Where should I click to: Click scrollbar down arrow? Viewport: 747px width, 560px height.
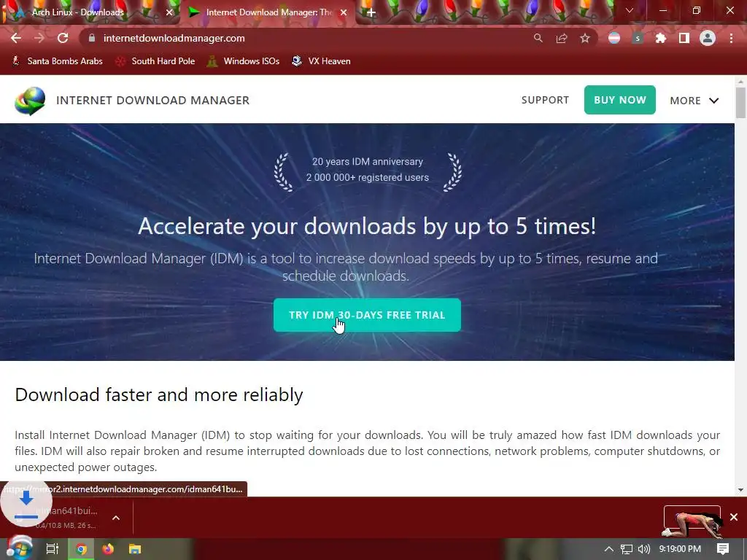[x=740, y=489]
